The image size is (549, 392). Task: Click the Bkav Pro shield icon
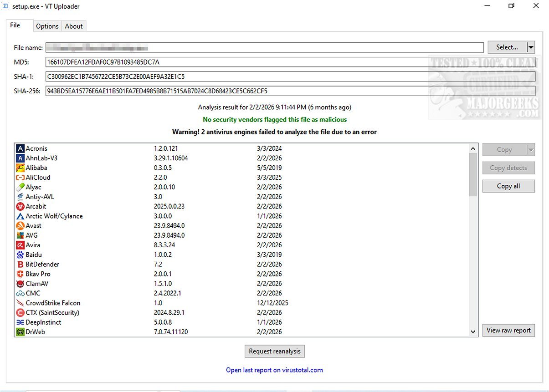click(20, 274)
